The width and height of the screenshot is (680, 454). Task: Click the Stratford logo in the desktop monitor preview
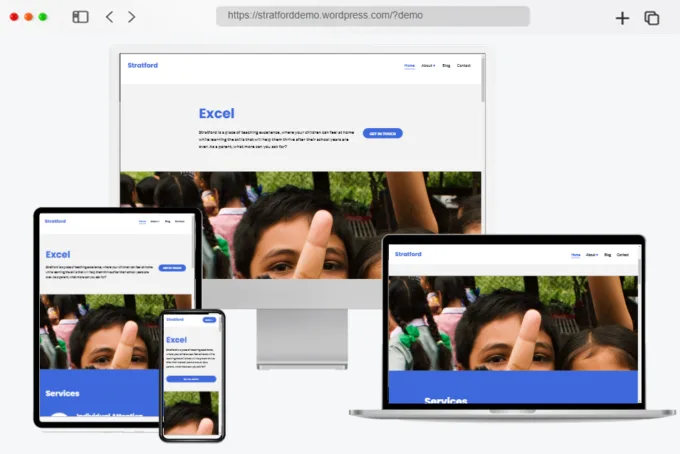tap(142, 65)
